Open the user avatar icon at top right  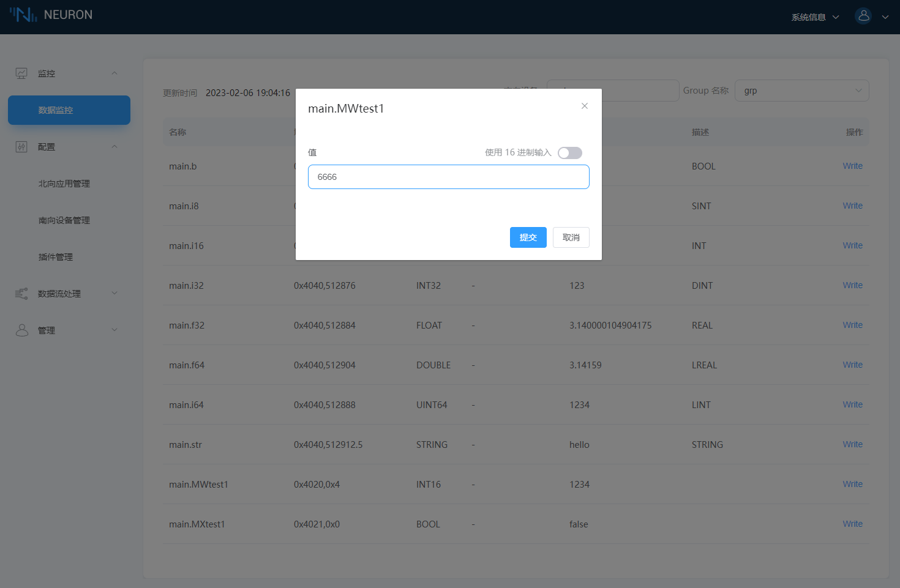[x=863, y=16]
